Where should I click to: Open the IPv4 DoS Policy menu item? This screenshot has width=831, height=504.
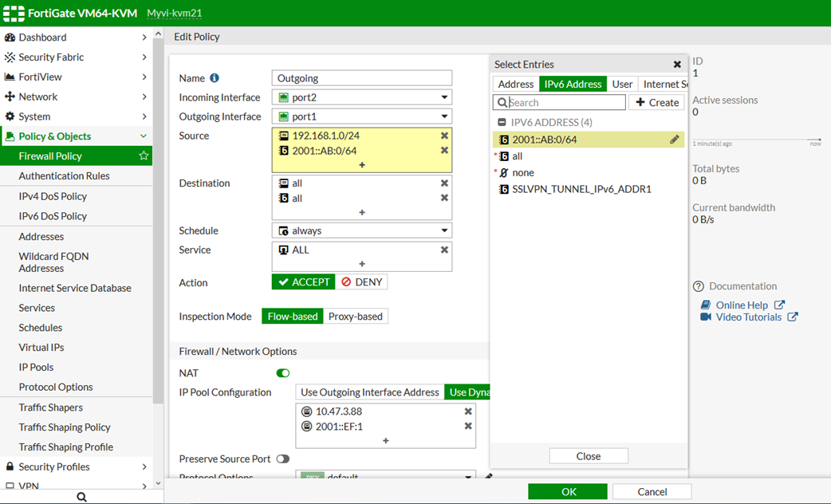click(x=53, y=196)
